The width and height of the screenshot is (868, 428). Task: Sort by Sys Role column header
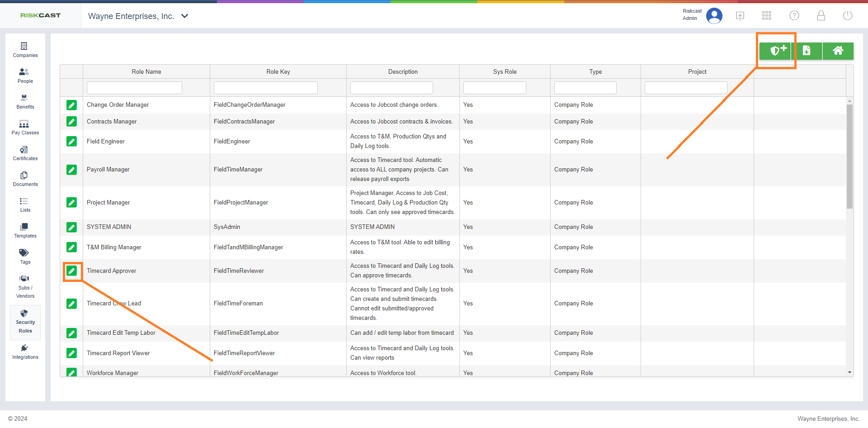505,71
